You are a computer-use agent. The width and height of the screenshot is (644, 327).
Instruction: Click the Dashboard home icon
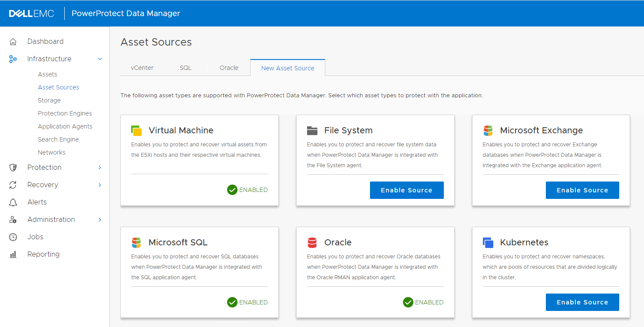(13, 42)
